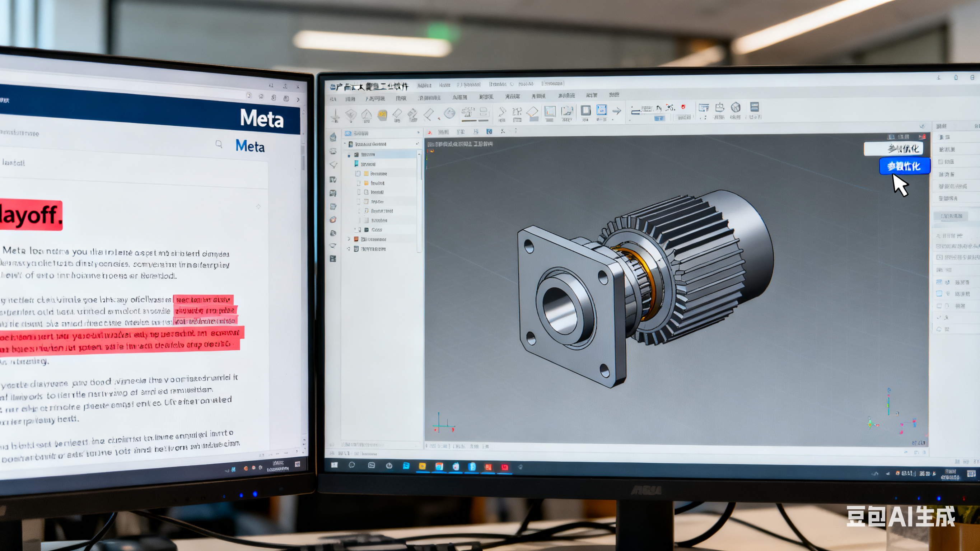
Task: Click the Meta search magnifier icon
Action: (x=219, y=144)
